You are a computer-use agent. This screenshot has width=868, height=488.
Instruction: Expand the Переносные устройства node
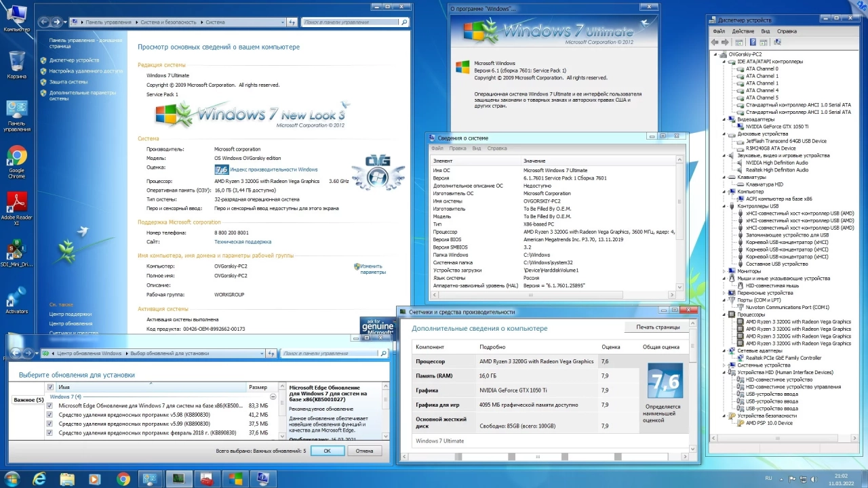(725, 293)
